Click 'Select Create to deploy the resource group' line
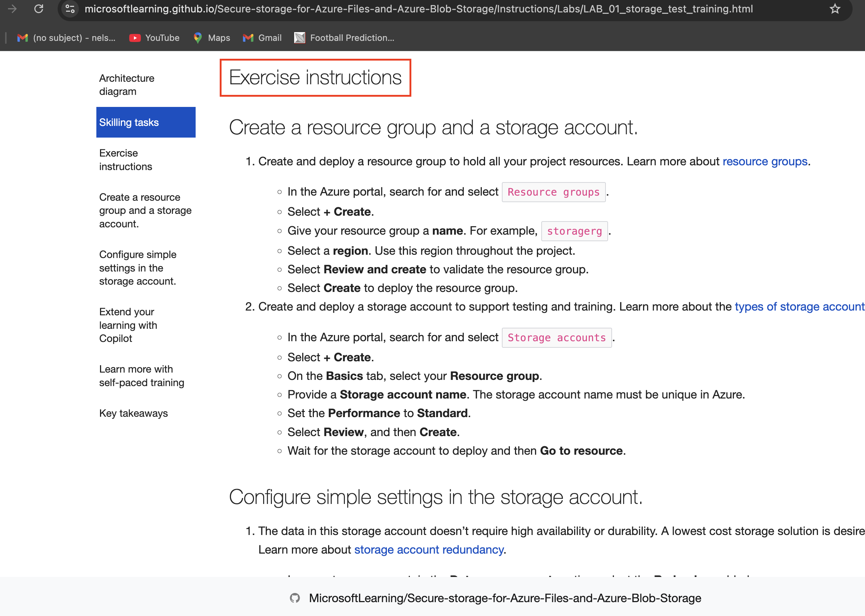The image size is (865, 616). tap(403, 288)
